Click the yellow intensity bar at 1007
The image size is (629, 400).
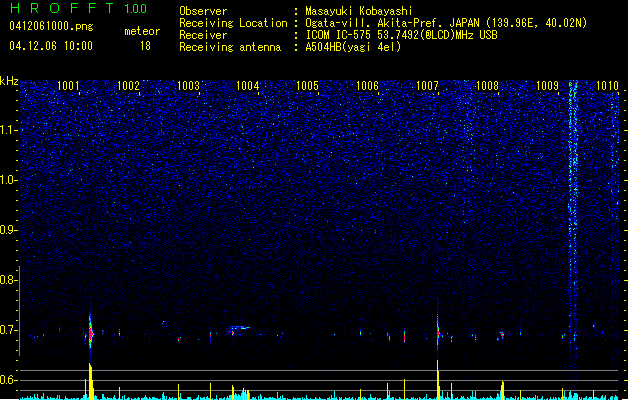pos(438,380)
